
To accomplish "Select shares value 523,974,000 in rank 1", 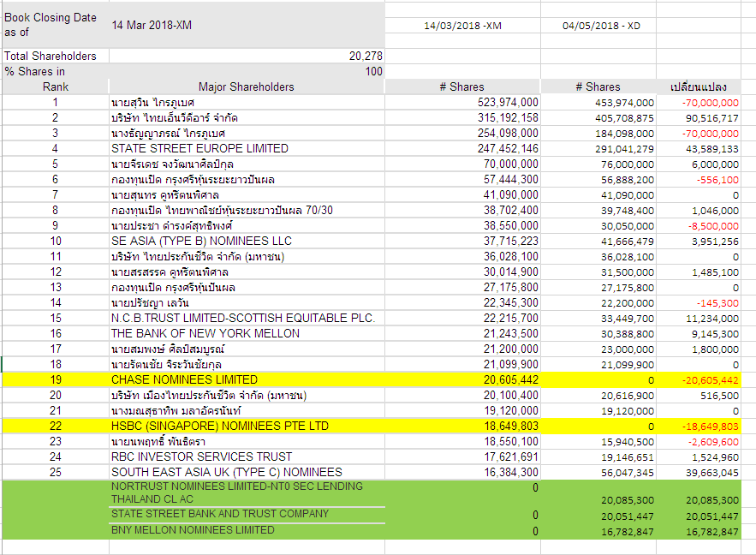I will 463,102.
